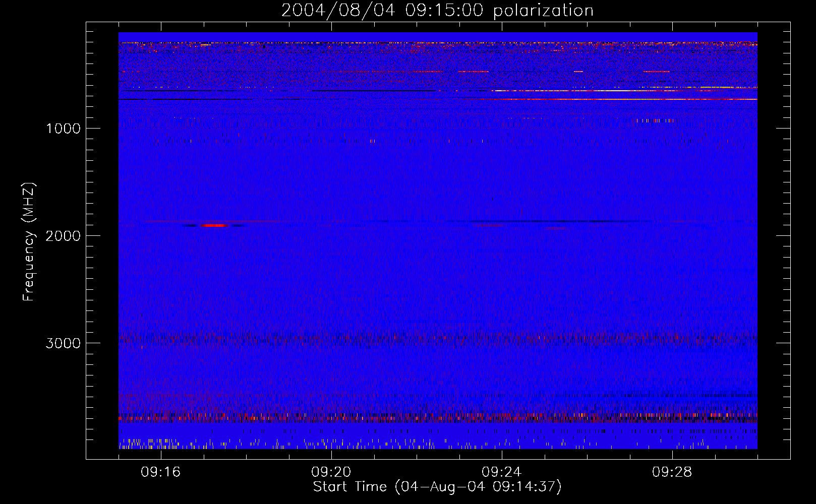Click the plot title '2004/08/04 09:15:00 polarization'
816x504 pixels.
(x=437, y=11)
